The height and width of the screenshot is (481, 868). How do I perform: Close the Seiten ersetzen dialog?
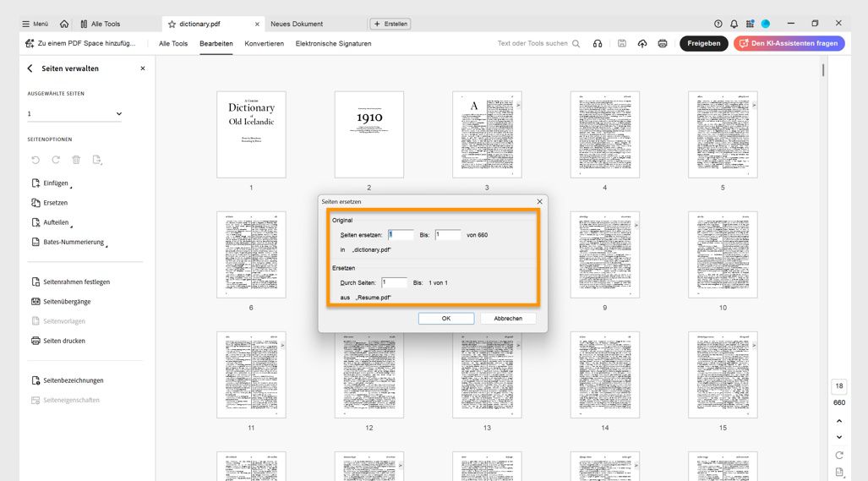click(540, 201)
